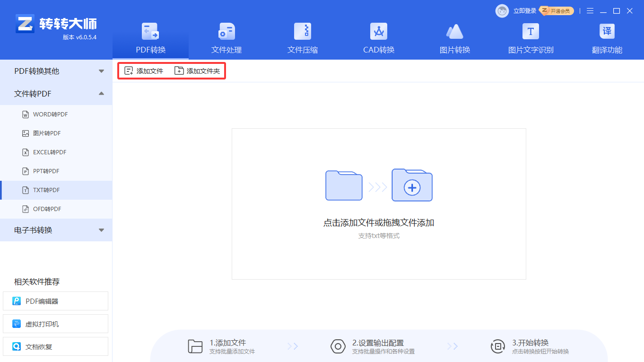Click the EXCEL转PDF file icon
The width and height of the screenshot is (644, 362).
pos(26,152)
